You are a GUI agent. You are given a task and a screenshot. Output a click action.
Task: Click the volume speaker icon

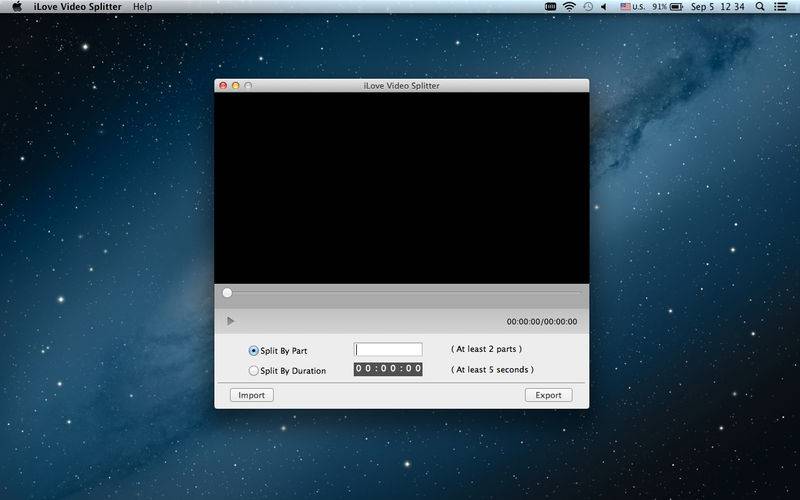pyautogui.click(x=604, y=7)
